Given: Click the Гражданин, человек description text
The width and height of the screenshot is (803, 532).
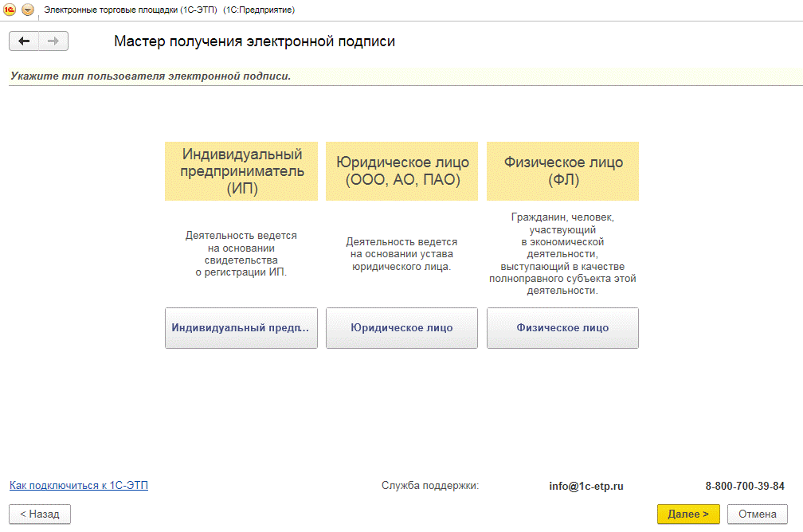Looking at the screenshot, I should pos(562,254).
